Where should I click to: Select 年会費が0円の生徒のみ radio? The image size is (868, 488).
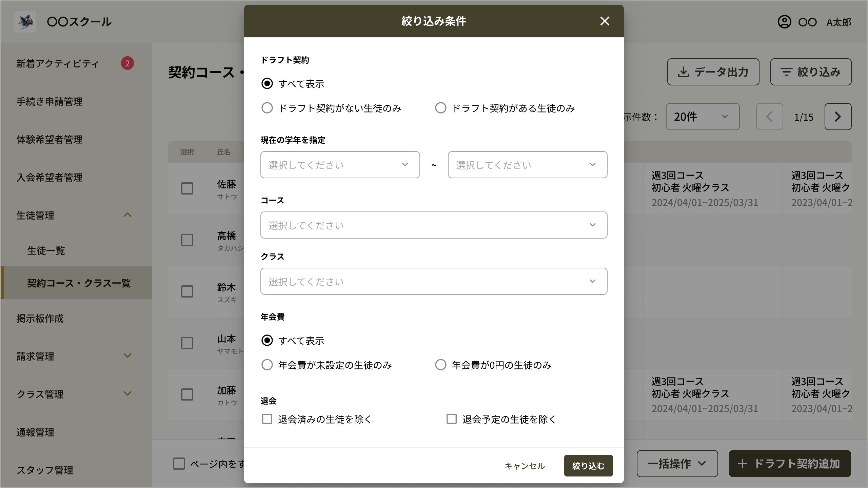tap(441, 365)
